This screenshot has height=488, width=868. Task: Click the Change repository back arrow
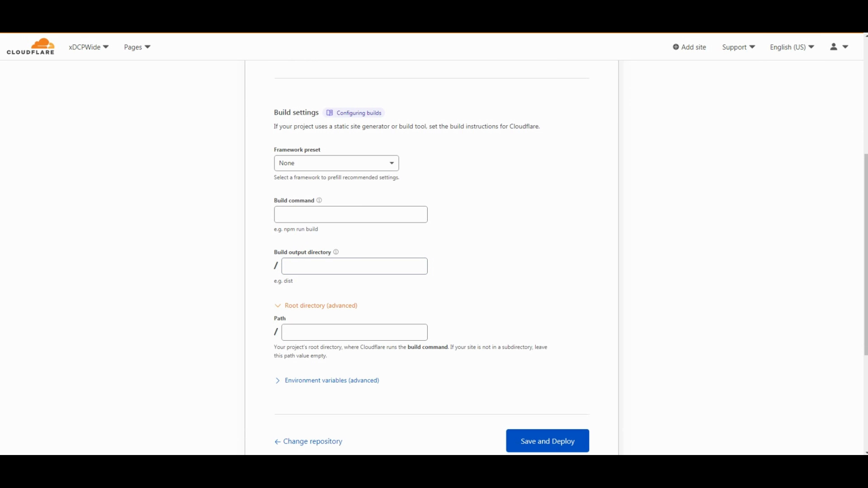(278, 442)
